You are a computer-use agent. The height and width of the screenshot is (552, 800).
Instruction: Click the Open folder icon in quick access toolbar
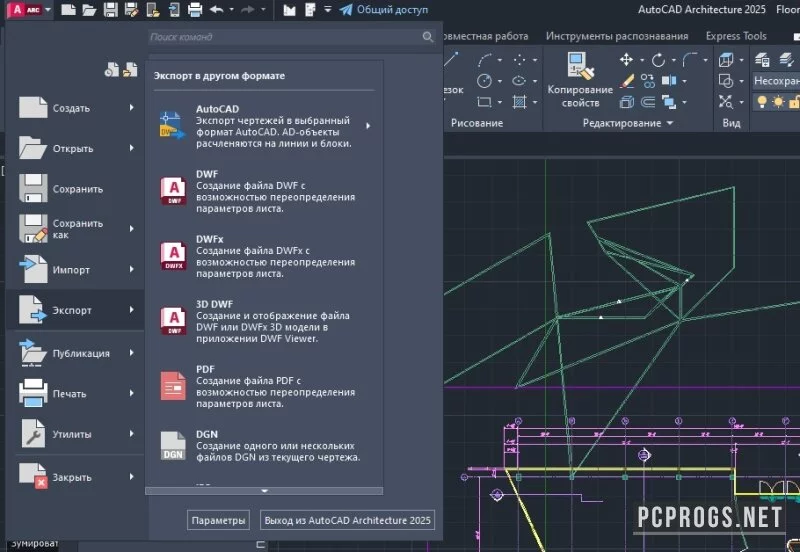coord(89,10)
